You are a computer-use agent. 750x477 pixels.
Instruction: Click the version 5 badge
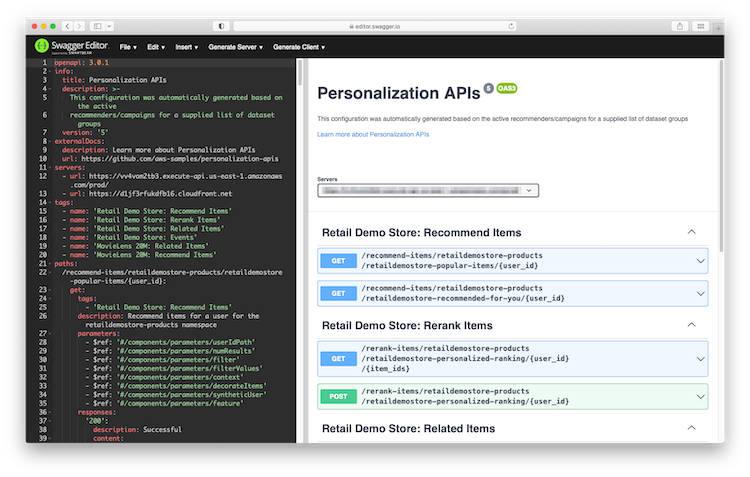click(488, 88)
